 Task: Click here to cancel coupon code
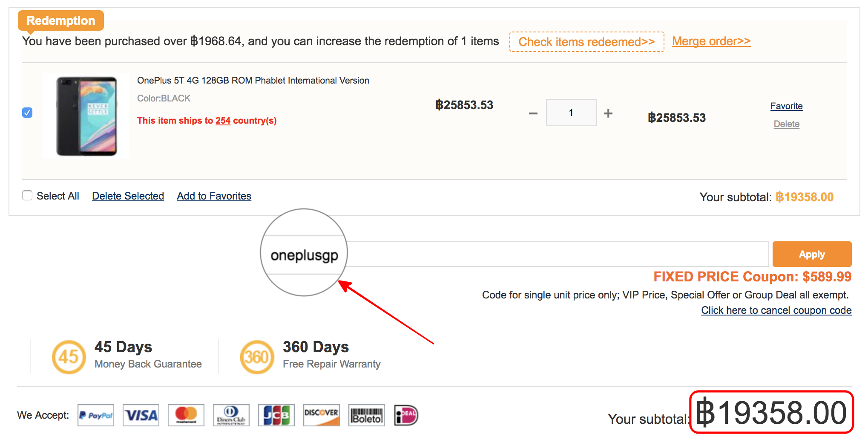[x=776, y=310]
